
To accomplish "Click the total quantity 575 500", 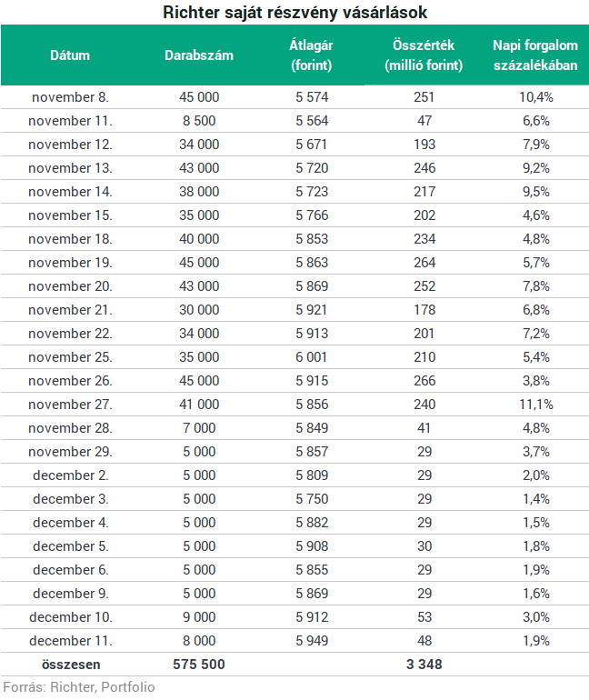I will pos(199,665).
